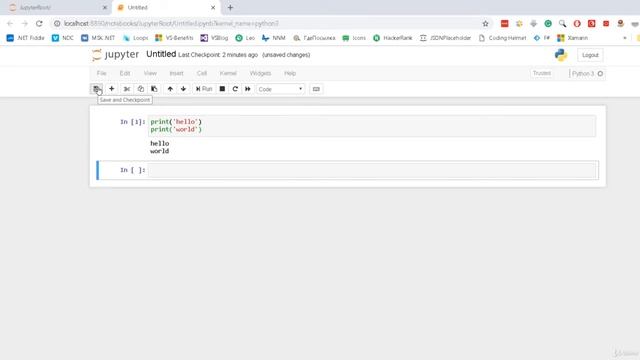
Task: Click the Last Checkpoint status text
Action: click(x=218, y=55)
